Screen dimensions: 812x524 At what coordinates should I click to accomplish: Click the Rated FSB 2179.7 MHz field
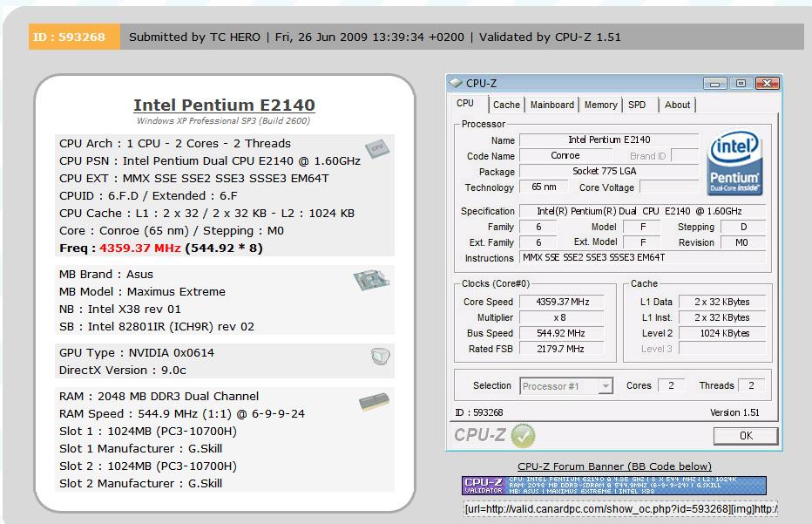coord(563,349)
